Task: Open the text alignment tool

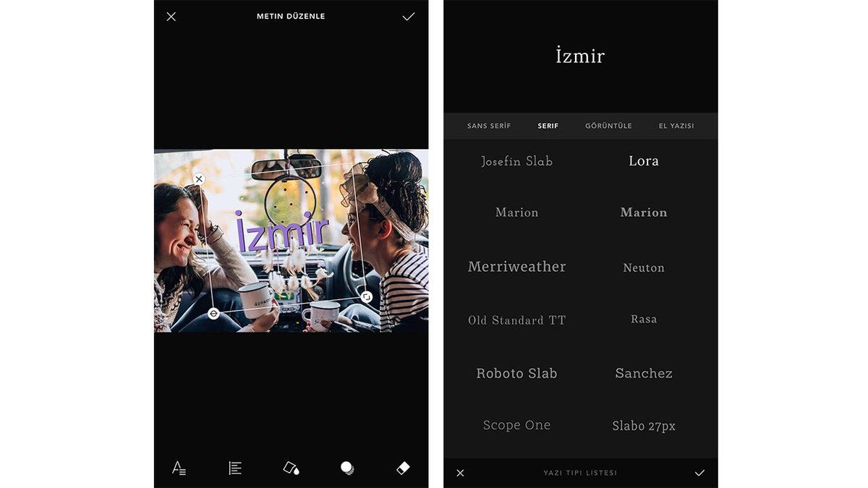Action: coord(235,468)
